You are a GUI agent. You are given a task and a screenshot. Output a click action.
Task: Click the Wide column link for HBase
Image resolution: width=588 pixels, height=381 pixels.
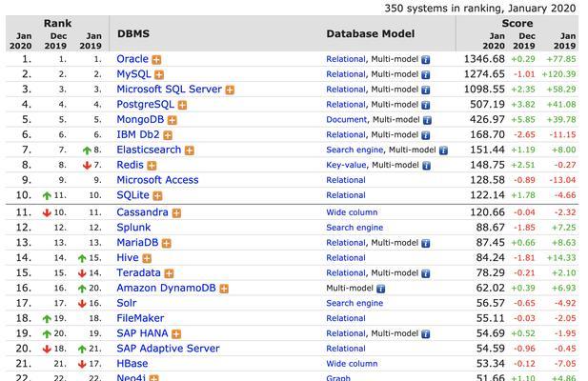click(352, 364)
